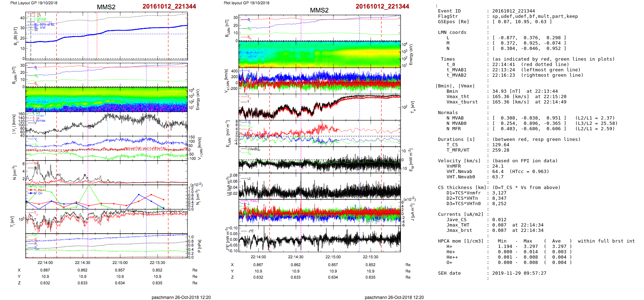Click the J*E panel at the bottom of the right plot
Viewport: 644px width, 300px height.
(320, 239)
